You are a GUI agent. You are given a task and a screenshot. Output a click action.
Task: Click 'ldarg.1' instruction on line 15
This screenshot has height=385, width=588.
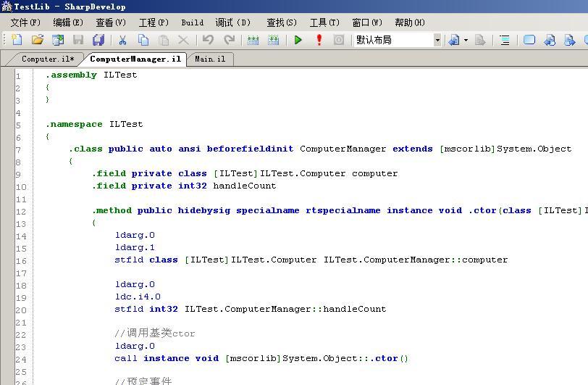point(135,247)
